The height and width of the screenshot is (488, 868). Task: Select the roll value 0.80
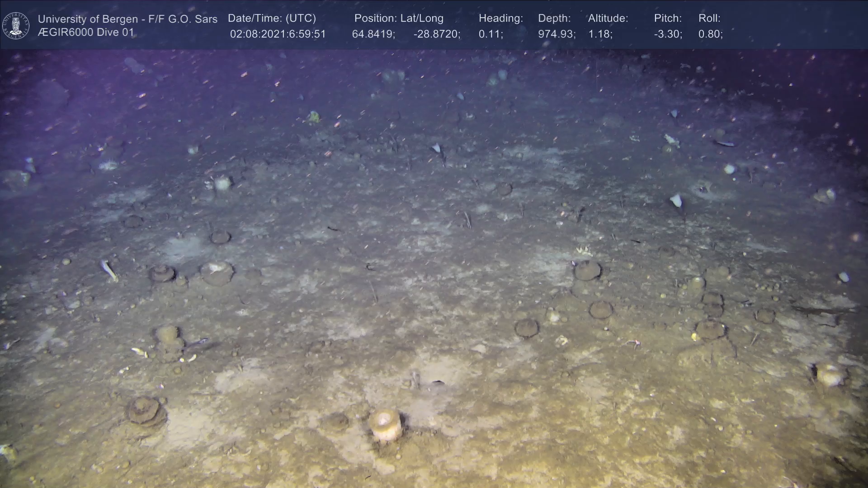710,34
